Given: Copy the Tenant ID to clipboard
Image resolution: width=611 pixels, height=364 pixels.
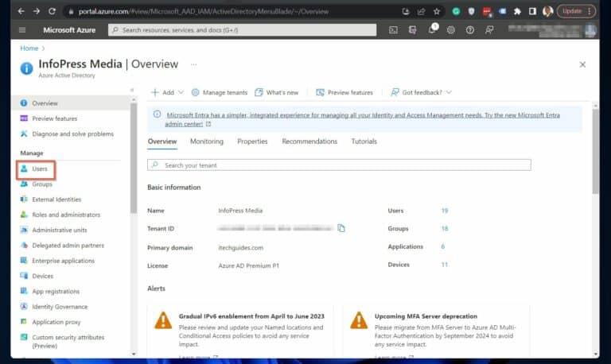Looking at the screenshot, I should pyautogui.click(x=341, y=228).
